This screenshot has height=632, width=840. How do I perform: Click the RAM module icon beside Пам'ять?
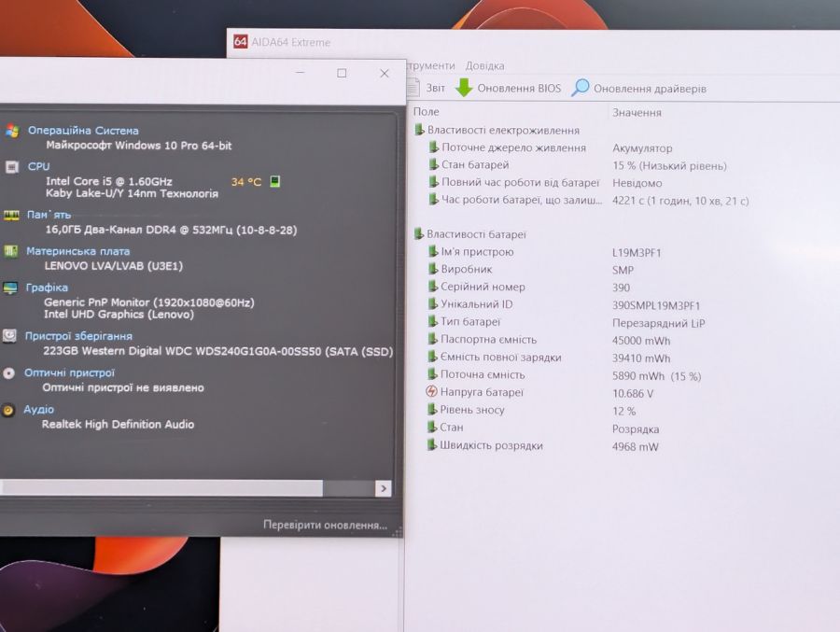coord(11,215)
